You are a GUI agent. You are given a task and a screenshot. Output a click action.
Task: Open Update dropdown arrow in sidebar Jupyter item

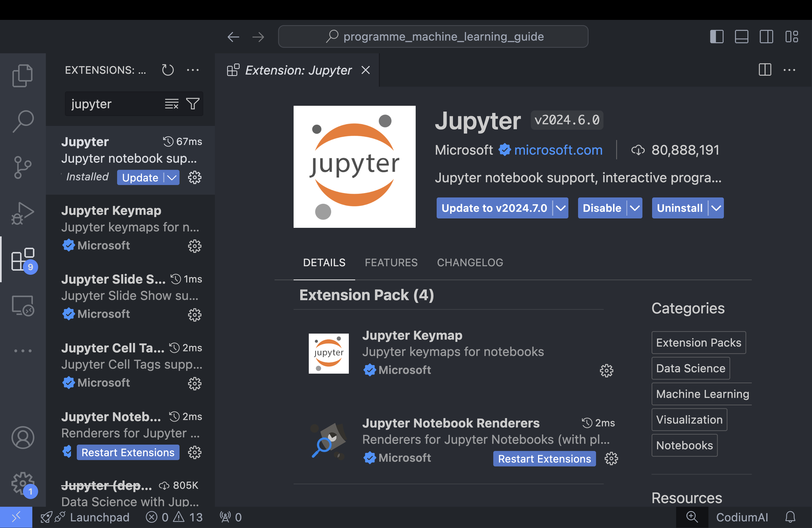[172, 177]
